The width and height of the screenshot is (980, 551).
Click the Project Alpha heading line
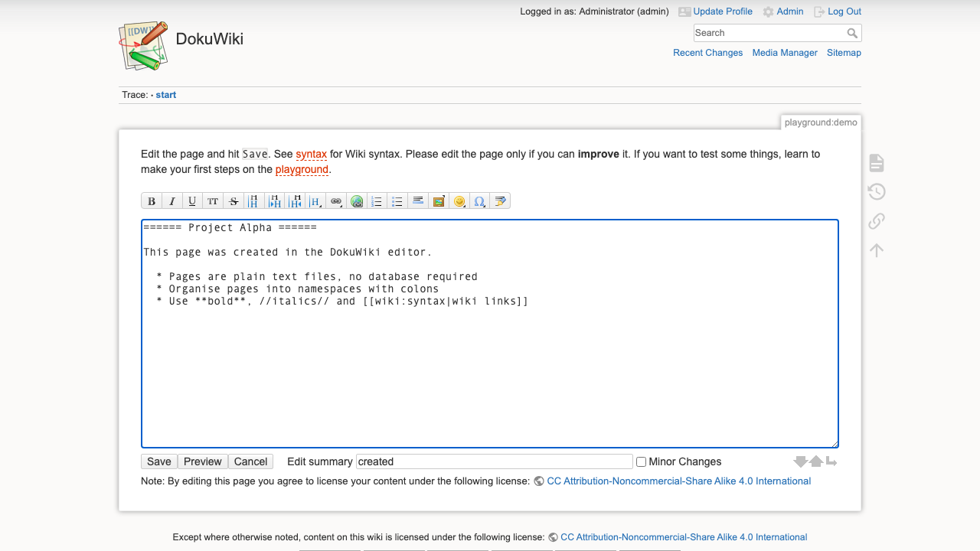[230, 227]
